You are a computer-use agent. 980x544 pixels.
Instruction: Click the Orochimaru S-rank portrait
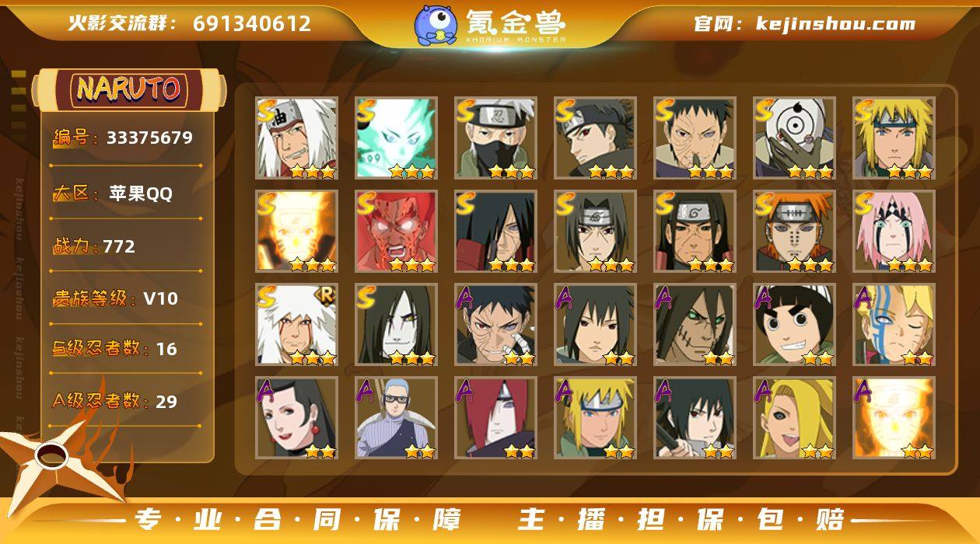[x=397, y=325]
